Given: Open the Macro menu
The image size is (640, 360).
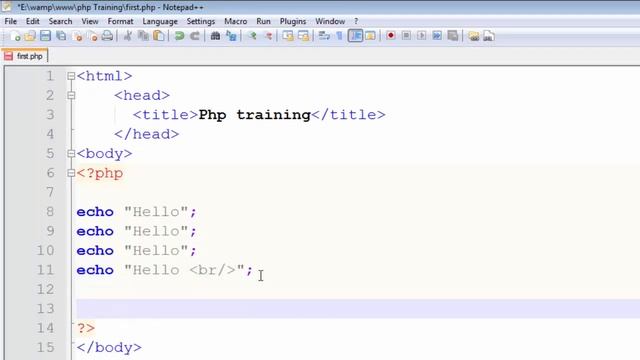Looking at the screenshot, I should click(236, 21).
